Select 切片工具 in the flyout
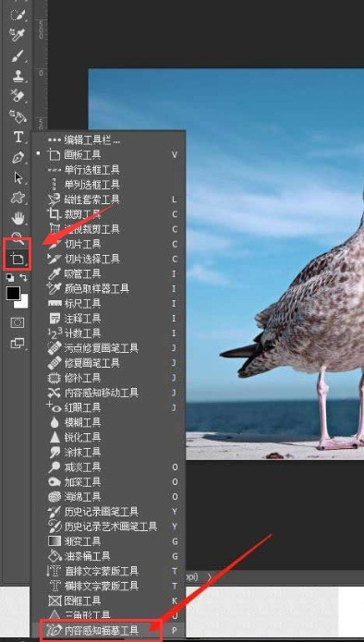364x642 pixels. (109, 244)
